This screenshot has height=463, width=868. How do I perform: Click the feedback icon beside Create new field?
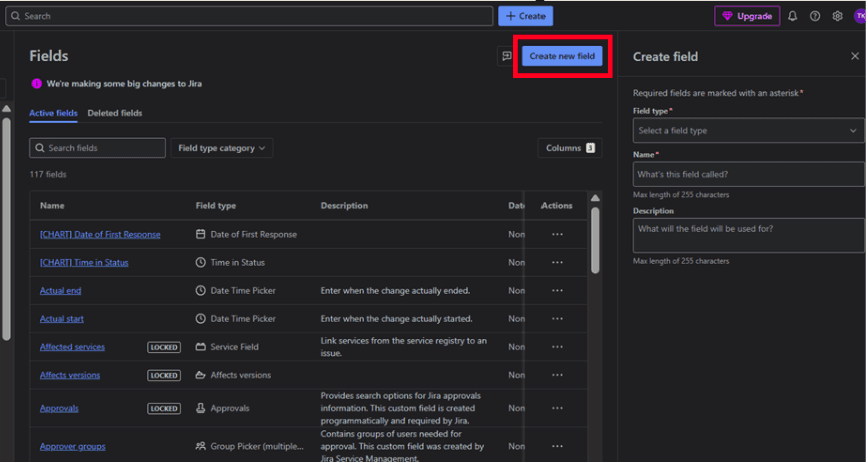pyautogui.click(x=506, y=57)
